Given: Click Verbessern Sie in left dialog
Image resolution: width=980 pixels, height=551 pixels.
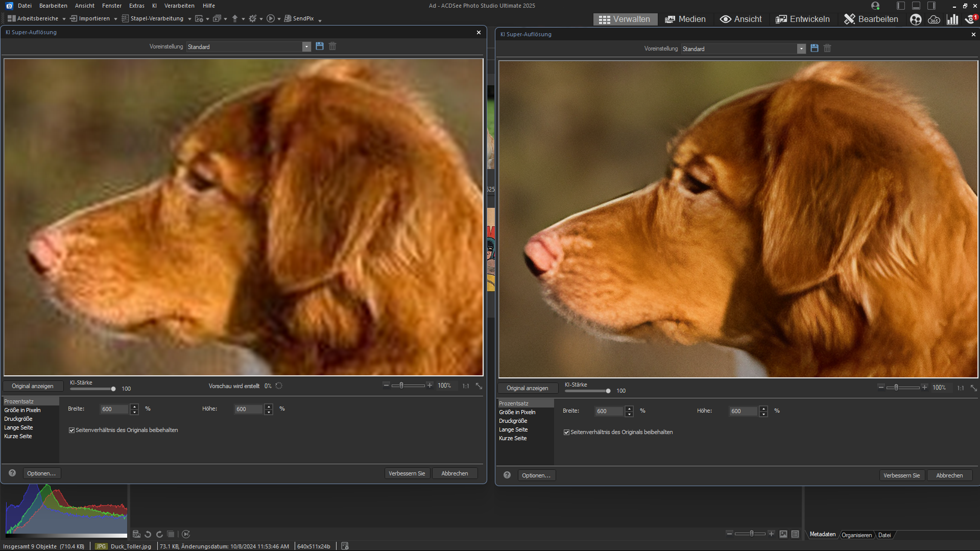Looking at the screenshot, I should [x=407, y=473].
